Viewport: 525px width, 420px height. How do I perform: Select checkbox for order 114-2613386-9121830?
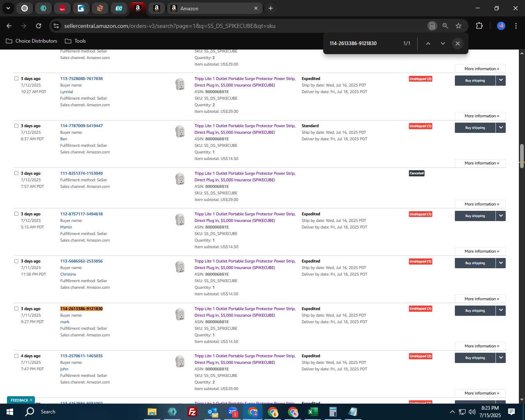point(16,308)
